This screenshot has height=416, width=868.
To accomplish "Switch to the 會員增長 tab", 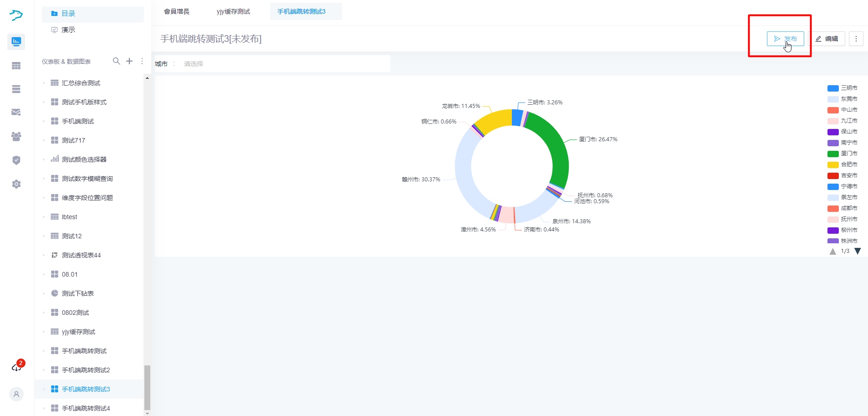I will point(177,11).
